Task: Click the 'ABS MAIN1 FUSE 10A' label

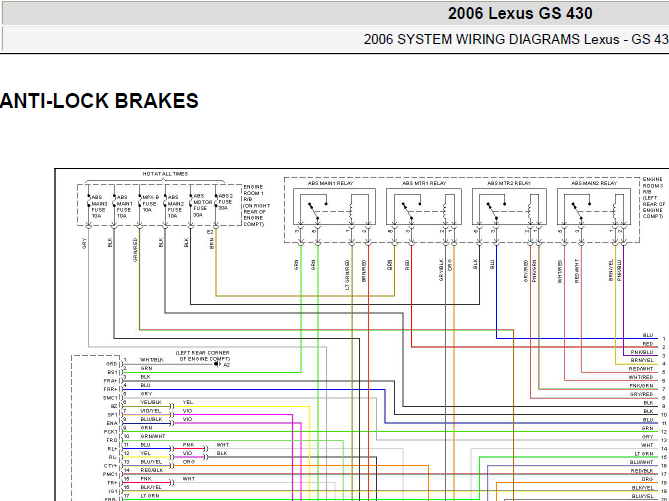Action: (124, 207)
